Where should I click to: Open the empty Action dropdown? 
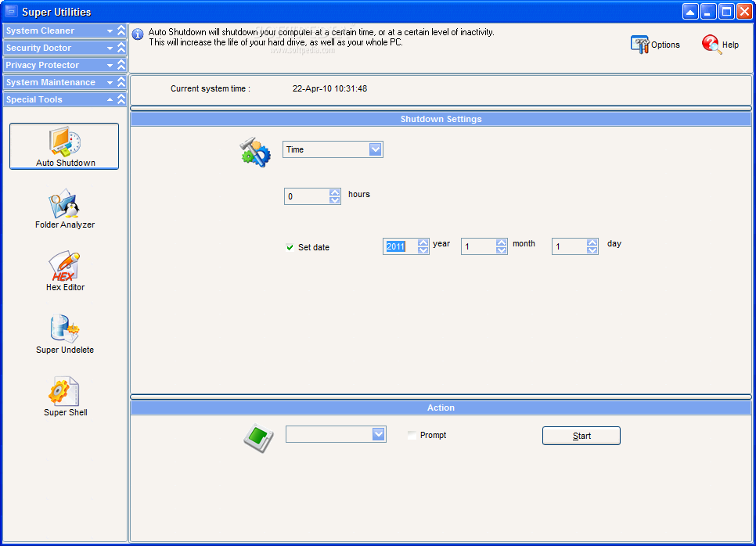(379, 434)
